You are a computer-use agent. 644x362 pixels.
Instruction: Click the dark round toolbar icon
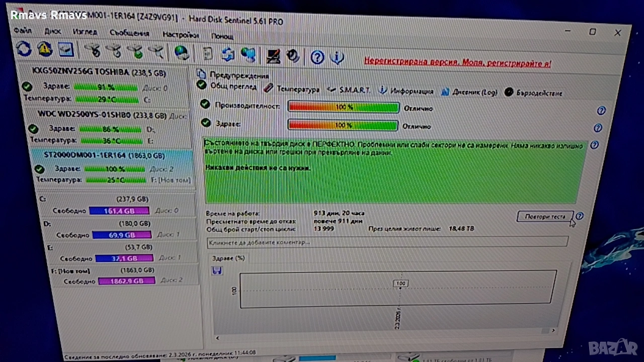pyautogui.click(x=293, y=56)
